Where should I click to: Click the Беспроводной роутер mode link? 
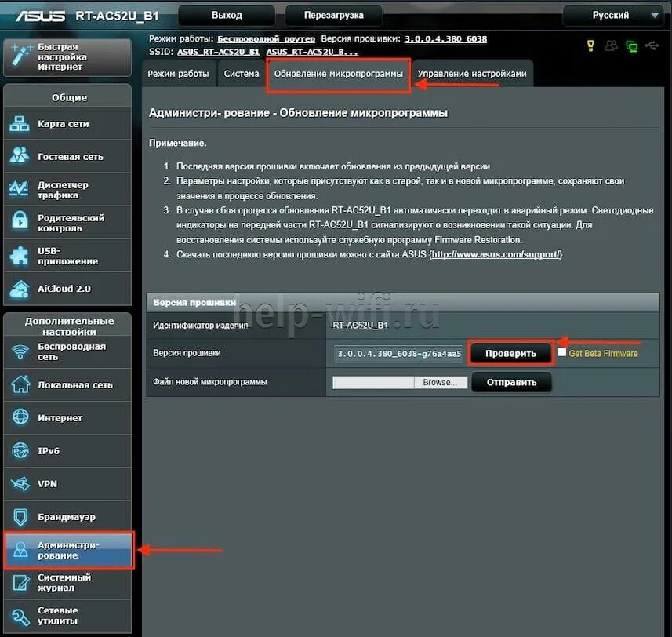266,39
